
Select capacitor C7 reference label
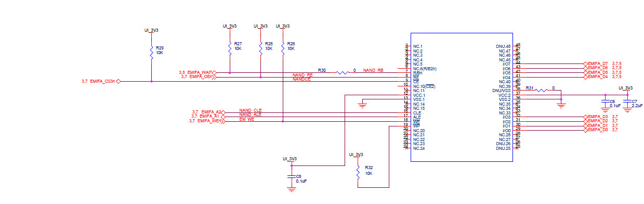(634, 101)
